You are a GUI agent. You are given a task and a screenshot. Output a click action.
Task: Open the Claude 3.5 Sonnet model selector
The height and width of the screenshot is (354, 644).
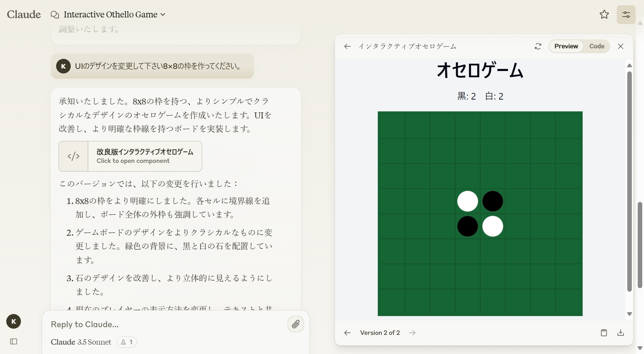[81, 342]
